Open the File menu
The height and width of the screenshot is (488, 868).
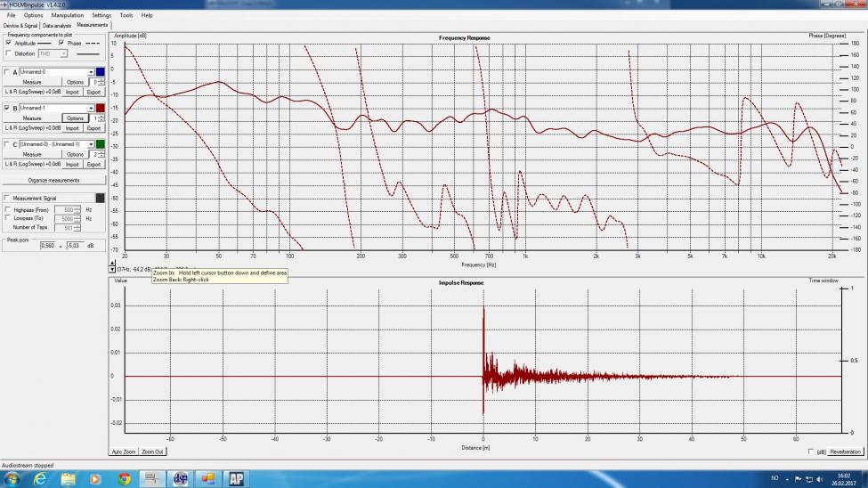11,15
